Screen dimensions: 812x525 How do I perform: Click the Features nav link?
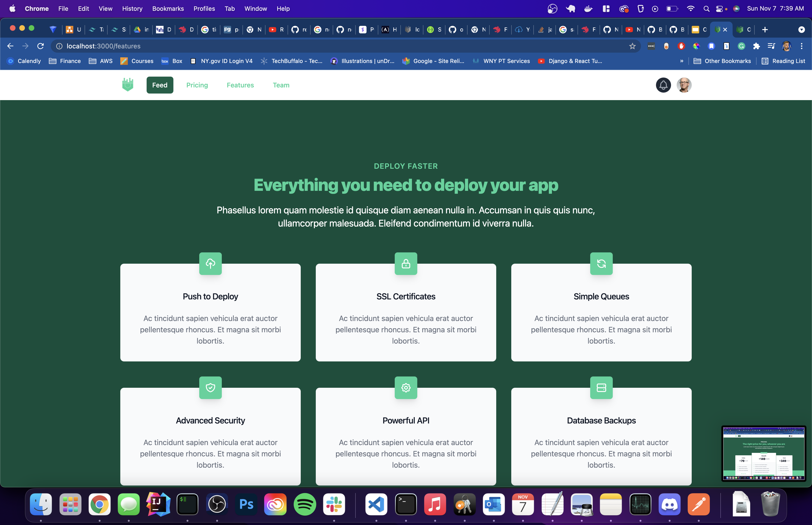point(240,85)
